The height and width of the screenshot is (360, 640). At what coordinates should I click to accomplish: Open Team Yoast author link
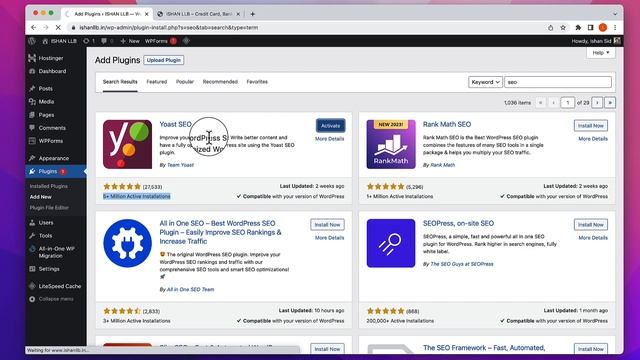(180, 165)
